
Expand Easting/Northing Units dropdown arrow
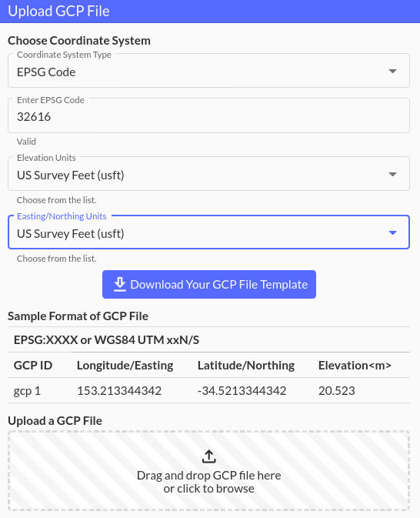(x=392, y=232)
